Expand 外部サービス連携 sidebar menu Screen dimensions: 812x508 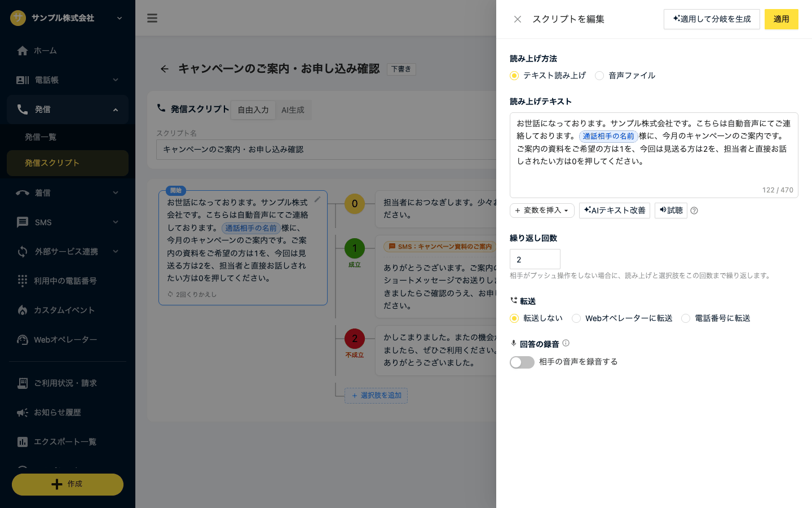pyautogui.click(x=68, y=252)
